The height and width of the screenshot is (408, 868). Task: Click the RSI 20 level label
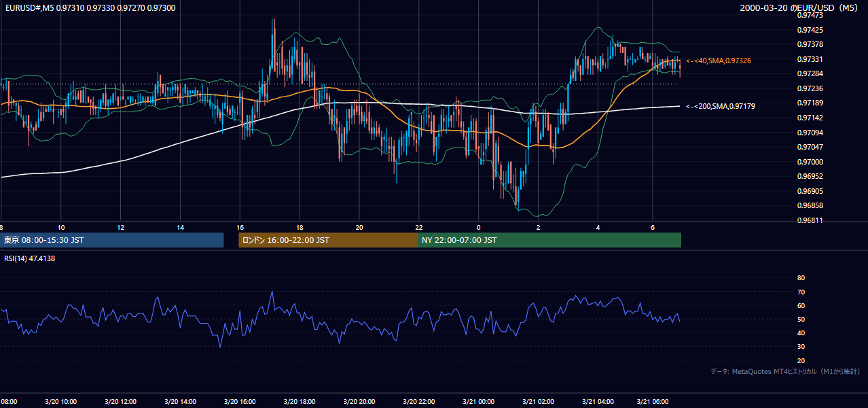[x=801, y=360]
